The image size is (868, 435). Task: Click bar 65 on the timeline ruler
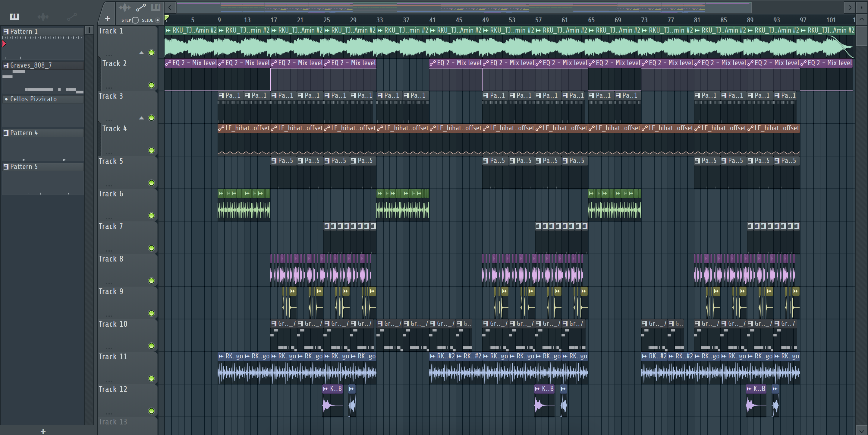pyautogui.click(x=591, y=20)
